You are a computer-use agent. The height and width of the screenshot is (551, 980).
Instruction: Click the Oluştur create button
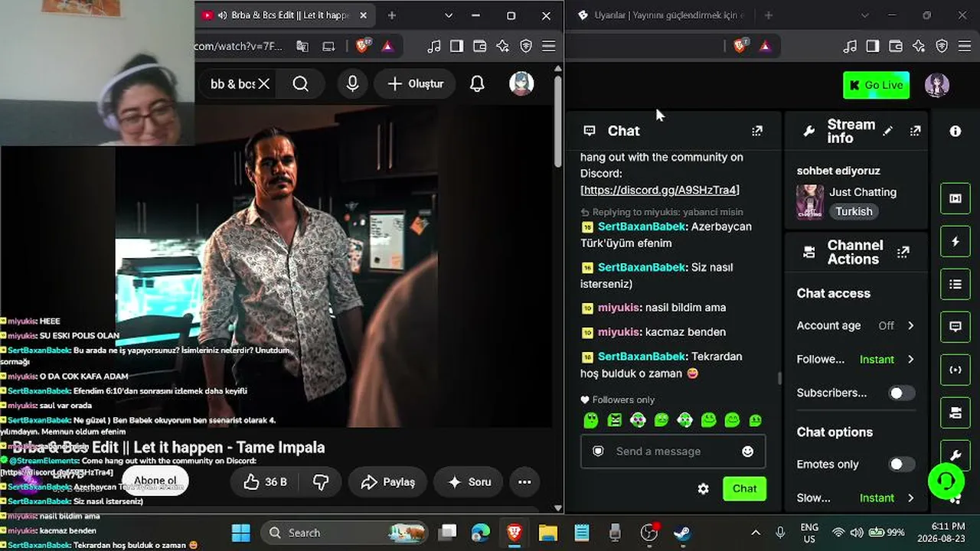pos(415,84)
